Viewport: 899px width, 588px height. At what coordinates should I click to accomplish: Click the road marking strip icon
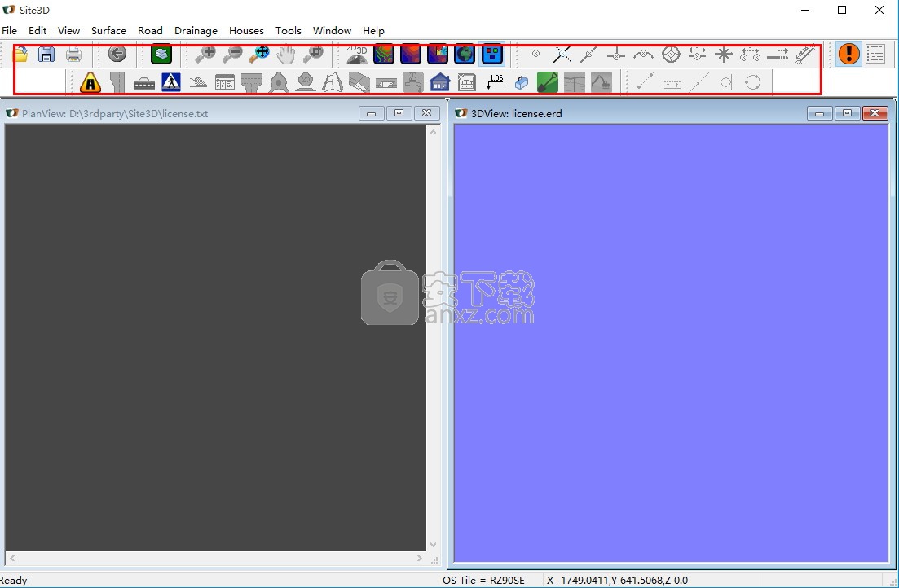point(386,84)
